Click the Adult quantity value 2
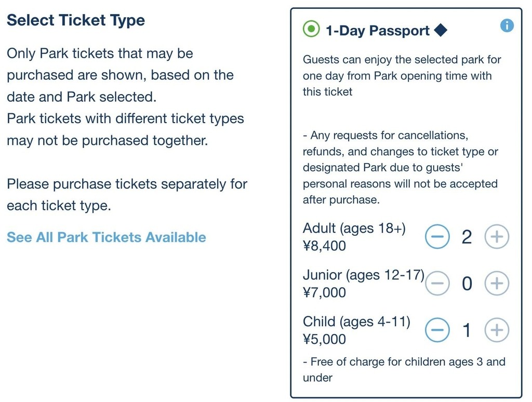 (467, 237)
